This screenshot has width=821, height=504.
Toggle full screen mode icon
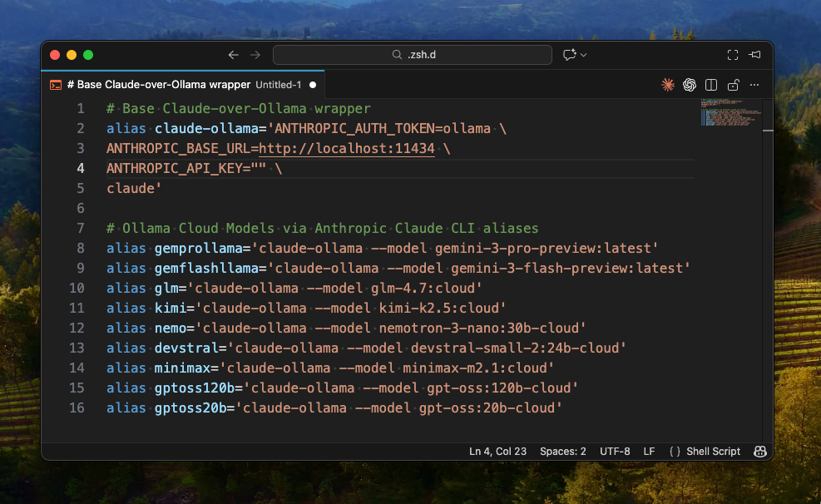tap(733, 55)
